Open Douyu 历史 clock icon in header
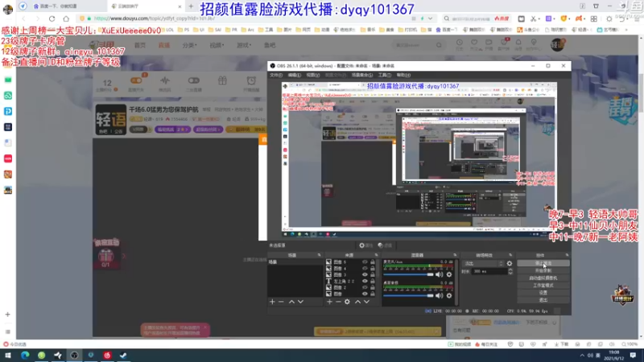 [x=459, y=44]
